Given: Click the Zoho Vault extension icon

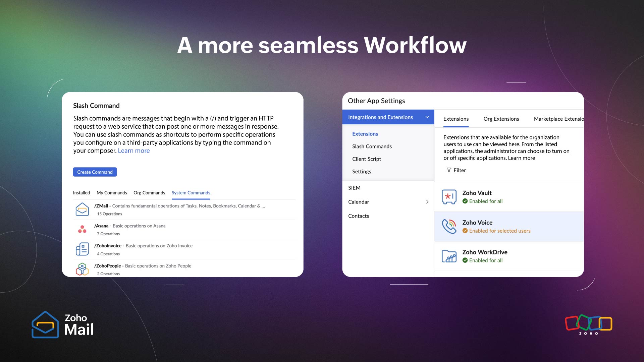Looking at the screenshot, I should point(449,197).
